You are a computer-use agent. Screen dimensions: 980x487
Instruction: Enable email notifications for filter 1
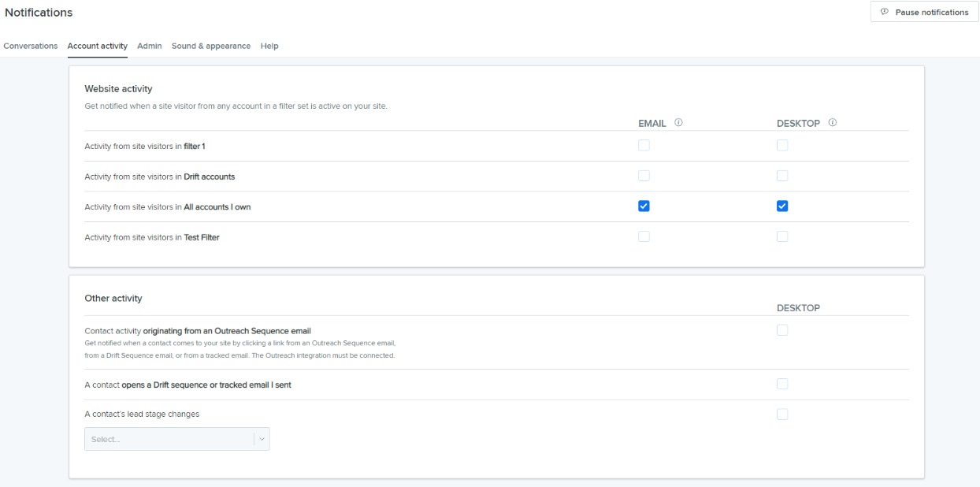coord(644,146)
